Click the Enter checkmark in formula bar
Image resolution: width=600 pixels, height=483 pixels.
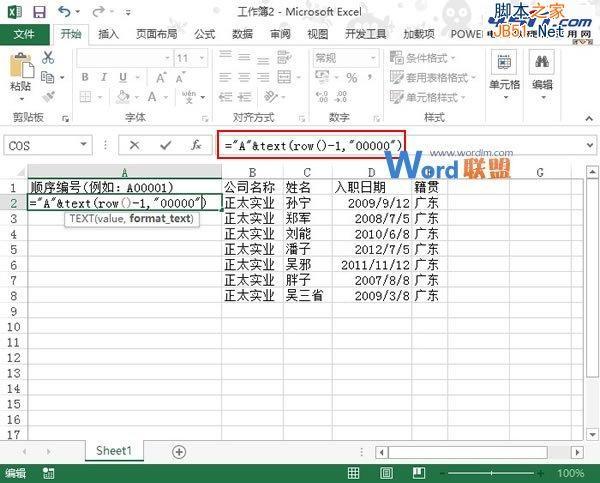coord(166,145)
